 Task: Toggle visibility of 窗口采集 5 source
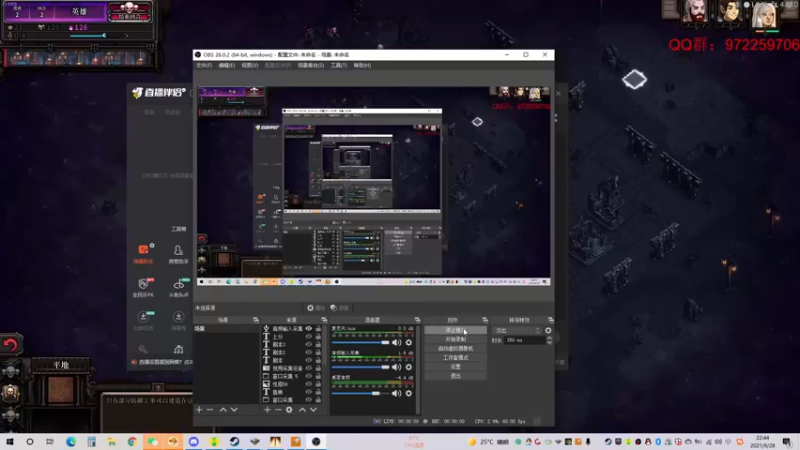point(308,376)
